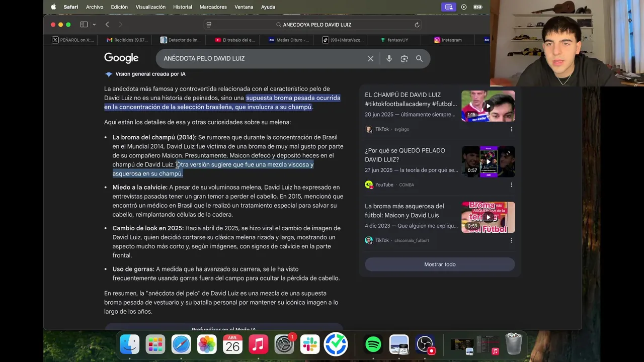644x362 pixels.
Task: Click the play circle icon in menu bar
Action: tap(464, 7)
